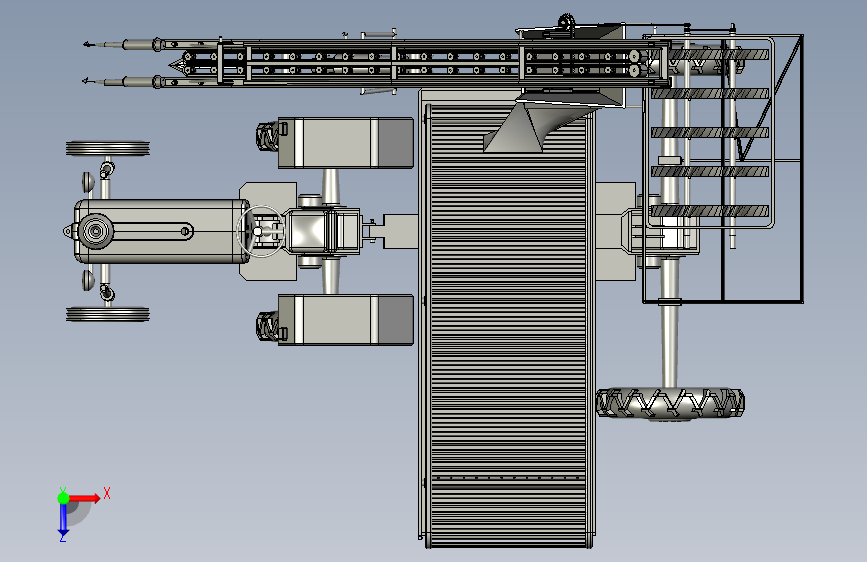The height and width of the screenshot is (562, 867).
Task: Select the slatted conveyor platform
Action: click(508, 324)
